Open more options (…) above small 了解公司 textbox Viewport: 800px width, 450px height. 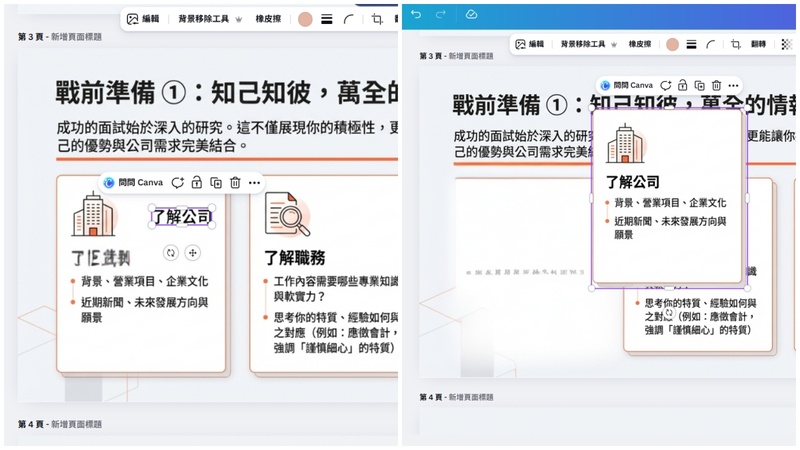pyautogui.click(x=255, y=183)
